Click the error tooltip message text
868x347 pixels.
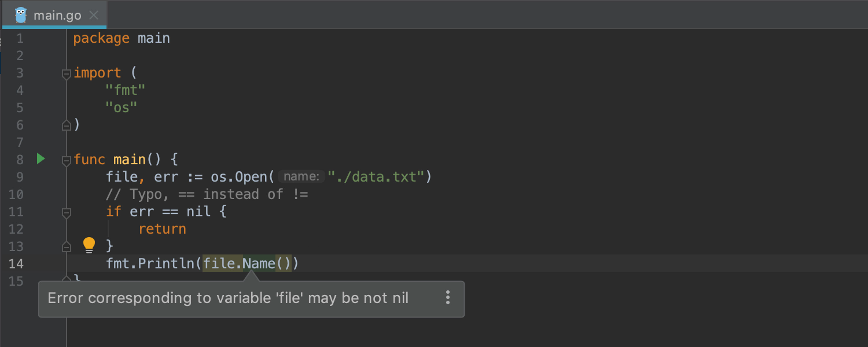point(228,298)
